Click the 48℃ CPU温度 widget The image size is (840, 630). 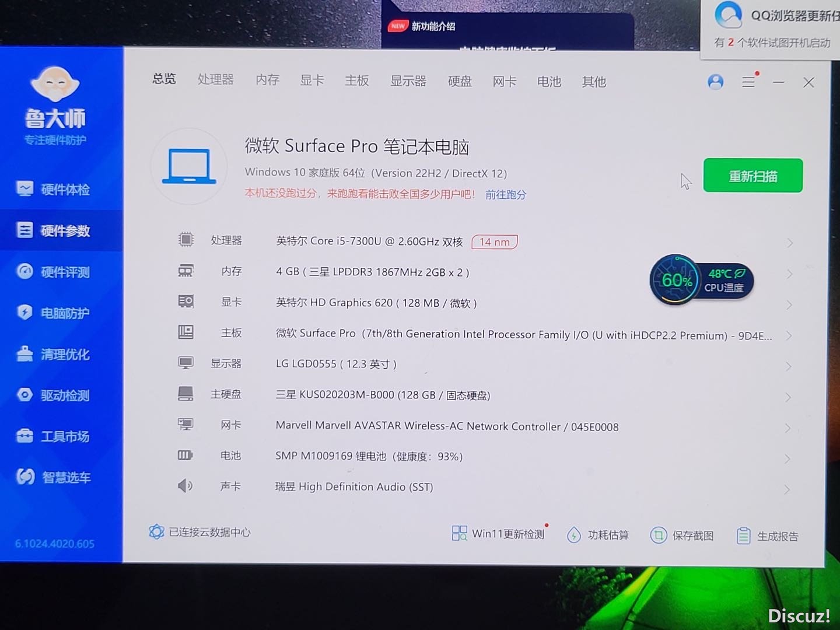[727, 281]
